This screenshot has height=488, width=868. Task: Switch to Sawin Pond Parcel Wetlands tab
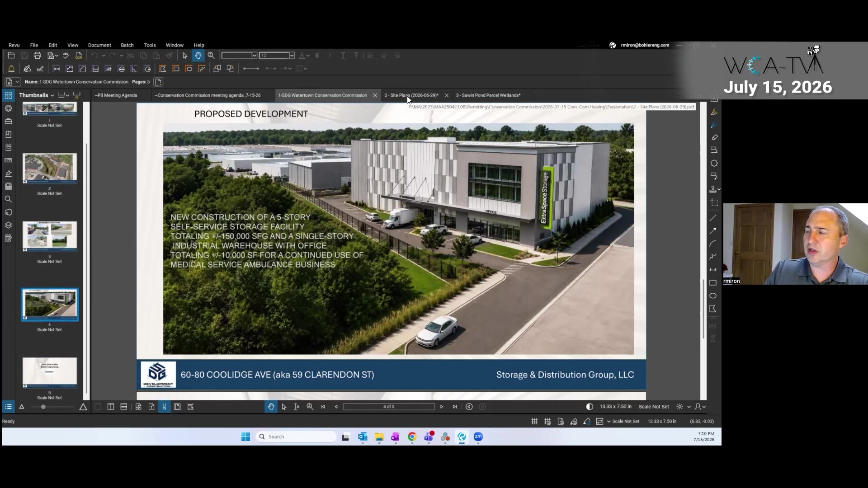pos(488,95)
